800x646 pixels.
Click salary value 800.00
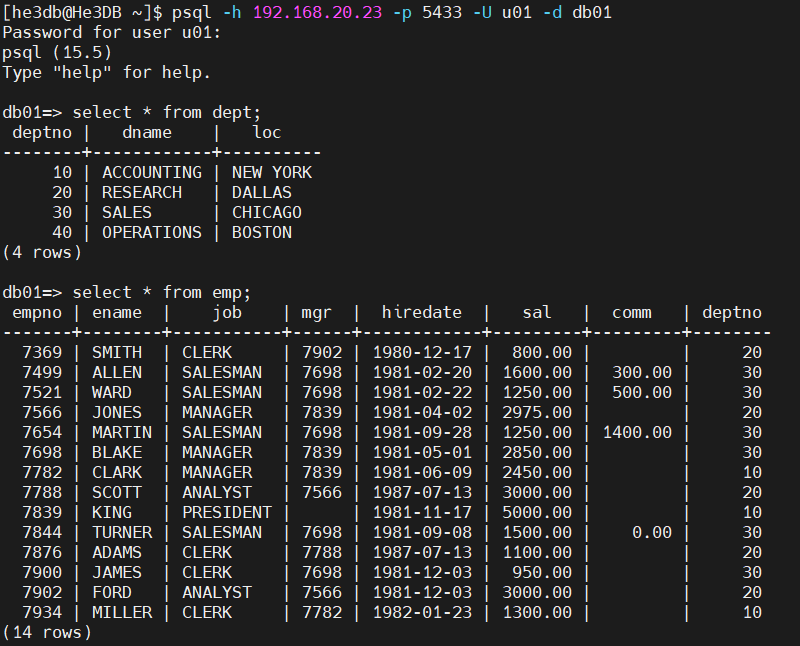pyautogui.click(x=542, y=352)
